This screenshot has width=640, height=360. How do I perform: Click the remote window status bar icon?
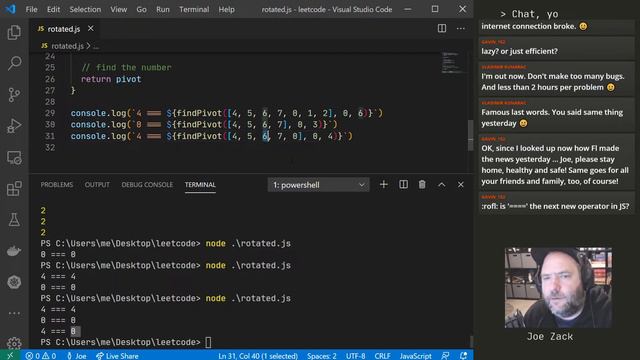pyautogui.click(x=10, y=356)
